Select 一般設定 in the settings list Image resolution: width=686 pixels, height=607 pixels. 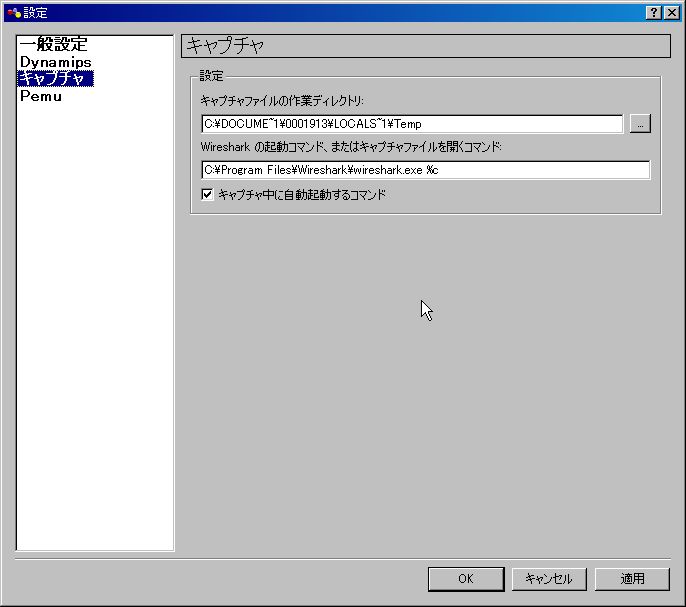(53, 45)
